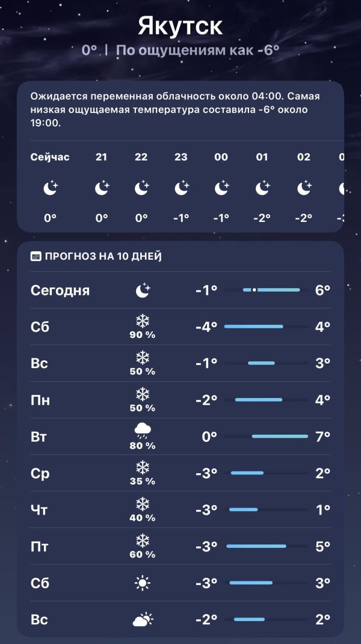Tap the moon icon under Сейчас
This screenshot has width=361, height=644.
coord(50,189)
